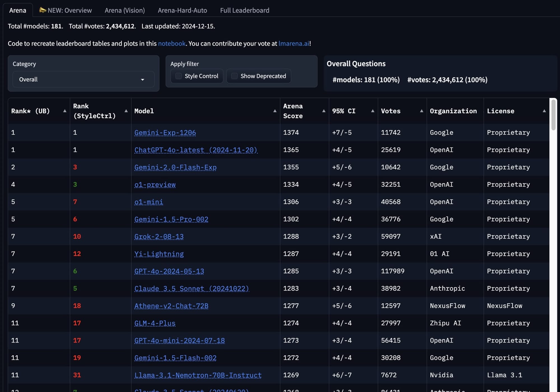Click the Nvidia organization cell
The width and height of the screenshot is (560, 392).
pos(455,375)
